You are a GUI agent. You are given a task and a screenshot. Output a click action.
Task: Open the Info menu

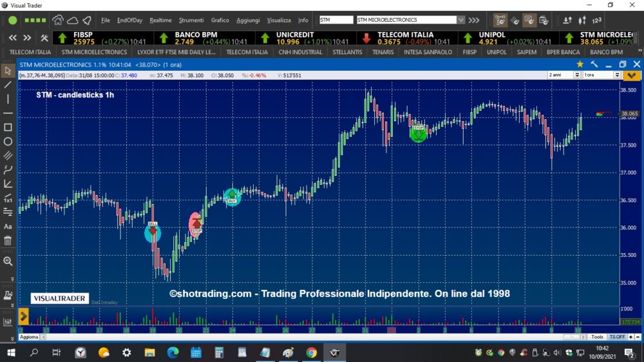303,20
